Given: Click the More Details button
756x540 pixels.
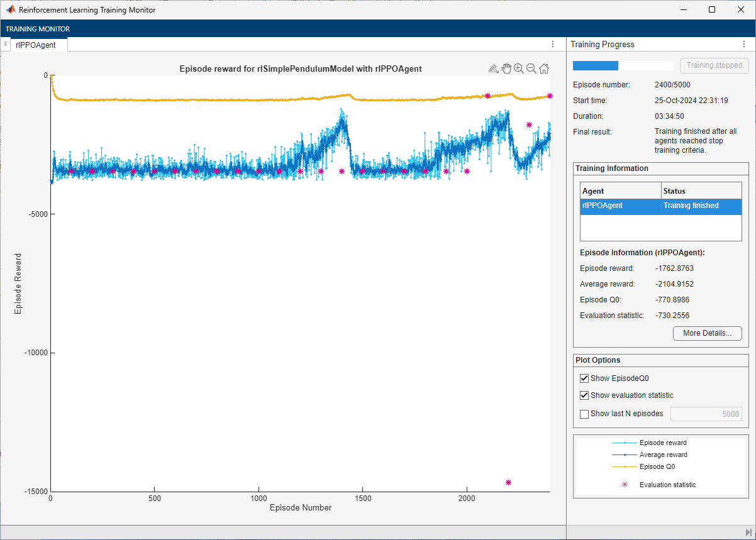Looking at the screenshot, I should (707, 333).
